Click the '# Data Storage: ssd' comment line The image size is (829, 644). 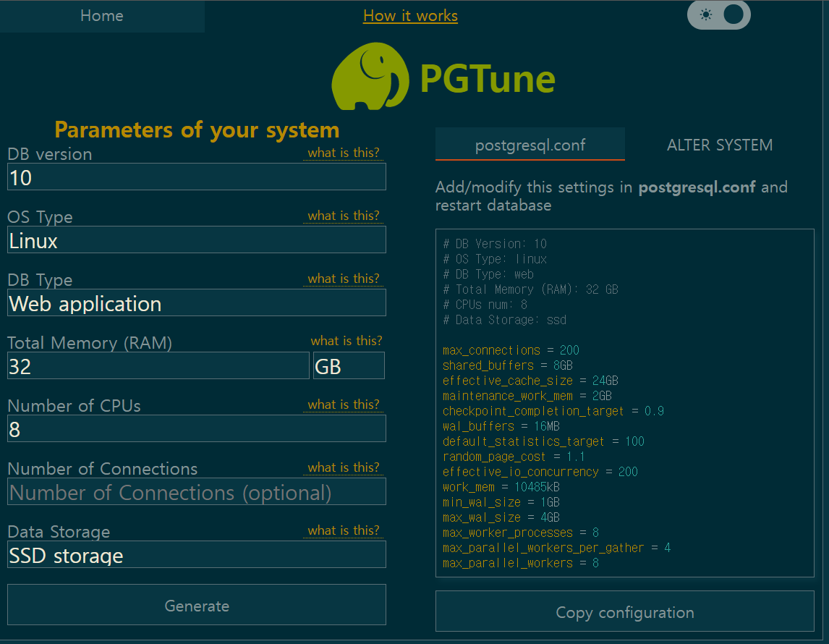(504, 321)
